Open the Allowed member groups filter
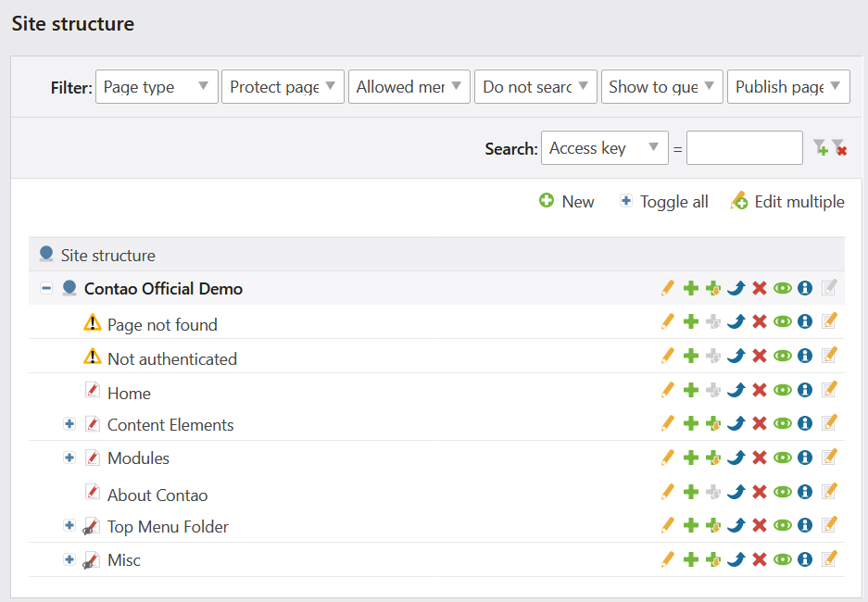This screenshot has width=868, height=602. tap(409, 86)
